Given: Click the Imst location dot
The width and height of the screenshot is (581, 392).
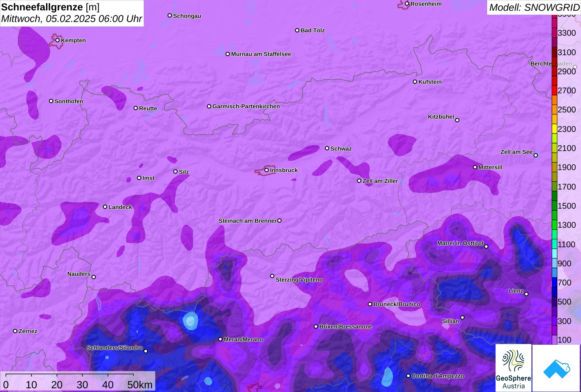Looking at the screenshot, I should tap(139, 178).
